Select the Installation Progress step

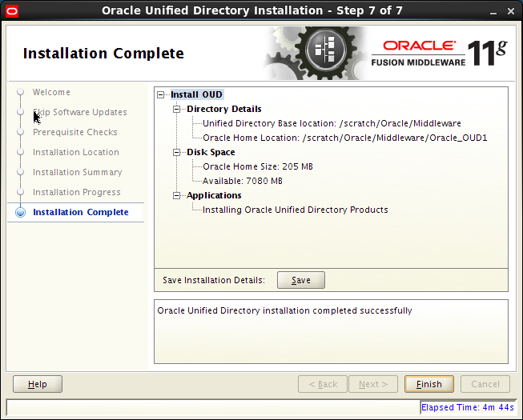pos(77,192)
